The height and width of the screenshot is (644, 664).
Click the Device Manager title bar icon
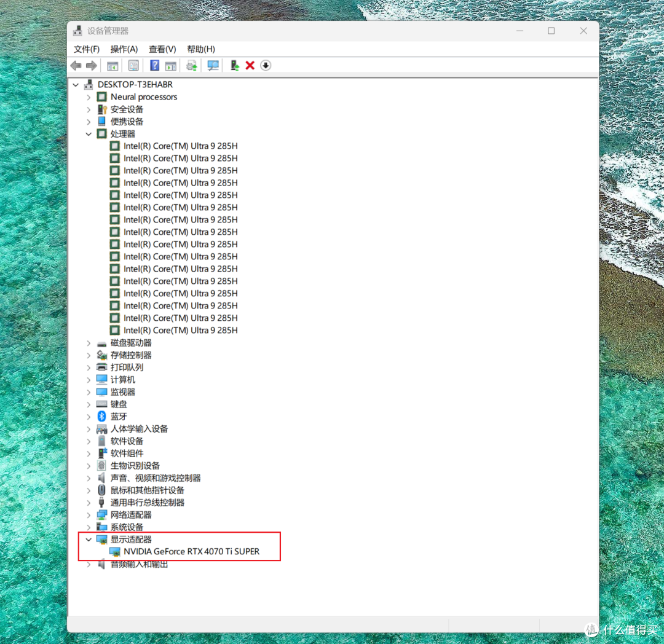[x=78, y=31]
